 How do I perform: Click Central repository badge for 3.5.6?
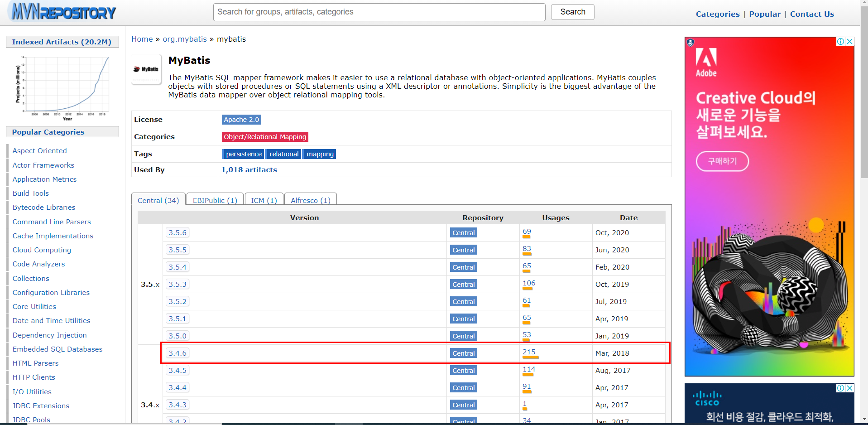tap(464, 233)
